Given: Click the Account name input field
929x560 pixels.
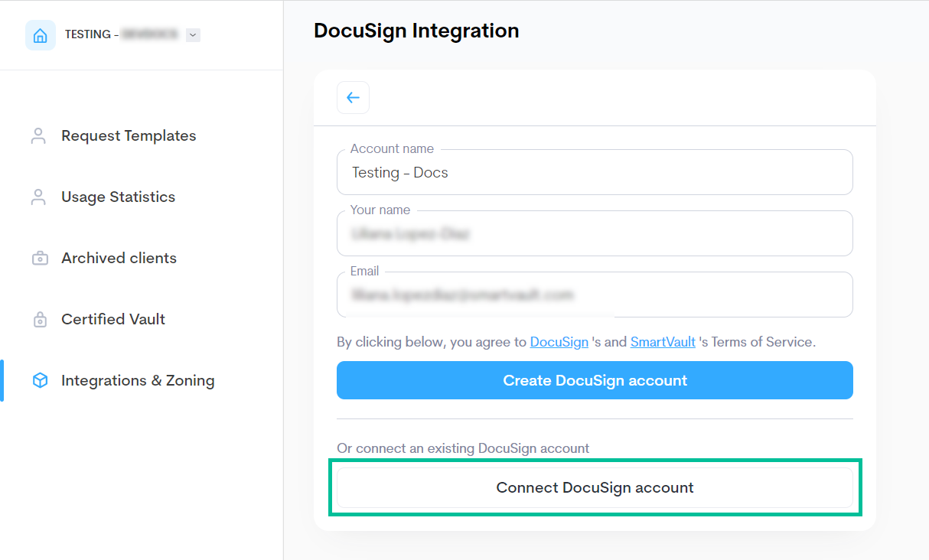Looking at the screenshot, I should 595,172.
